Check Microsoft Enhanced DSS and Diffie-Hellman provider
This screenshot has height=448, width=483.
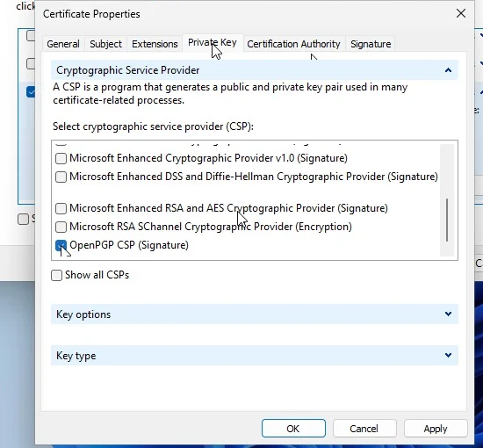click(61, 177)
